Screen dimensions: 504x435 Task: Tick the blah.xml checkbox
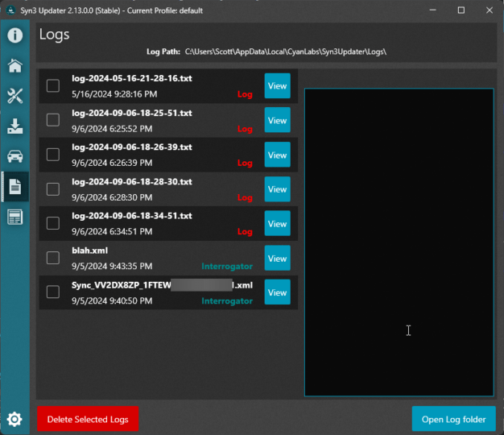[53, 258]
